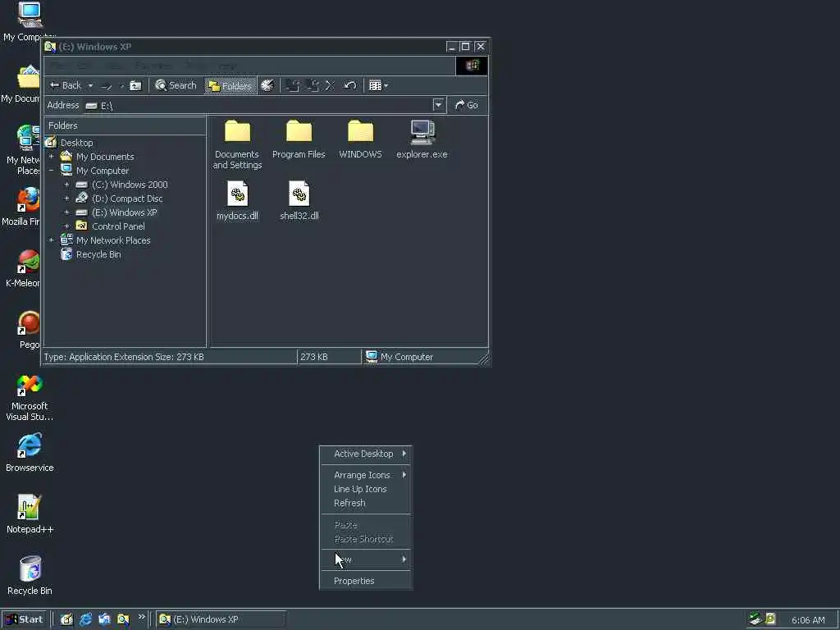Click the Move To toolbar icon
Viewport: 840px width, 630px height.
292,85
